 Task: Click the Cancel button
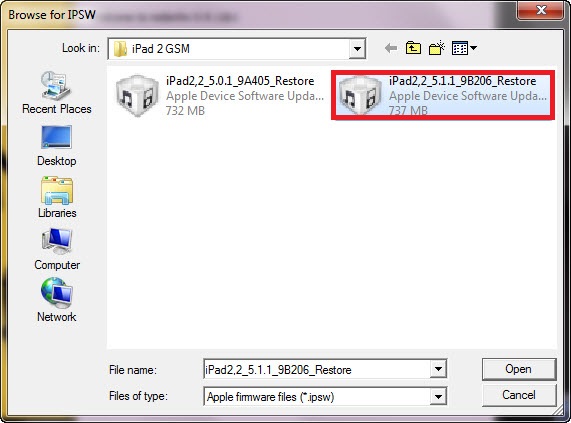(x=519, y=395)
